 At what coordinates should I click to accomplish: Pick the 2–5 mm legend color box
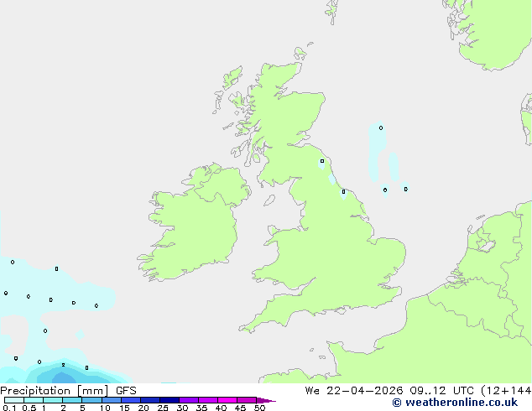[x=72, y=400]
